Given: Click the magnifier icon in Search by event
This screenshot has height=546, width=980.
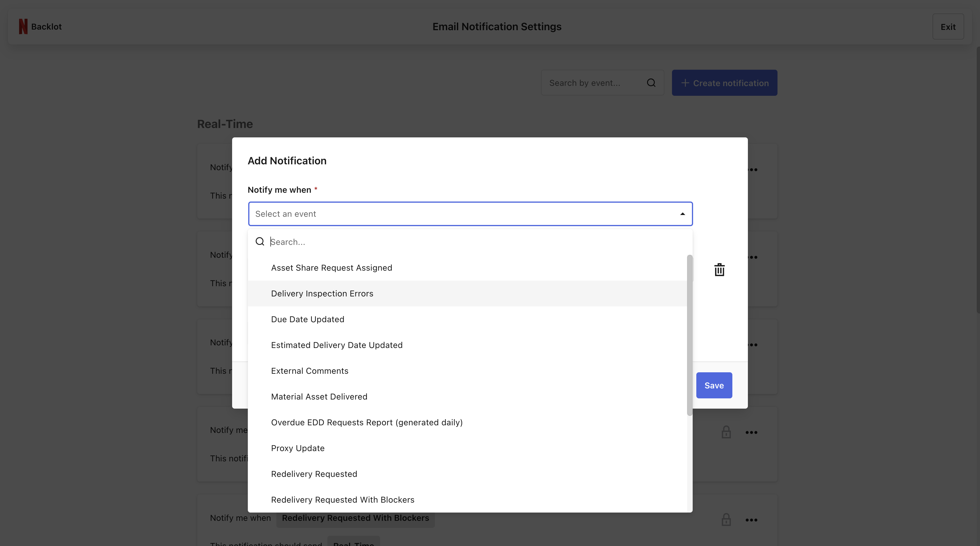Looking at the screenshot, I should click(651, 83).
